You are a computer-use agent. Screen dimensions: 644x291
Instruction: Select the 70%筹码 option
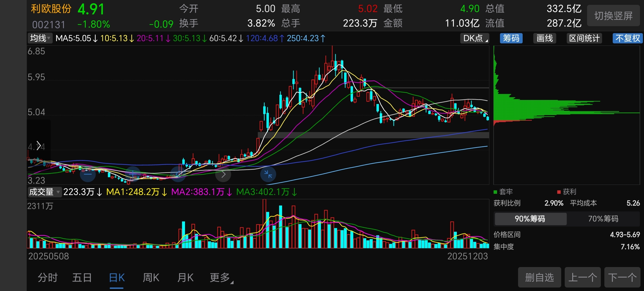[x=603, y=219]
